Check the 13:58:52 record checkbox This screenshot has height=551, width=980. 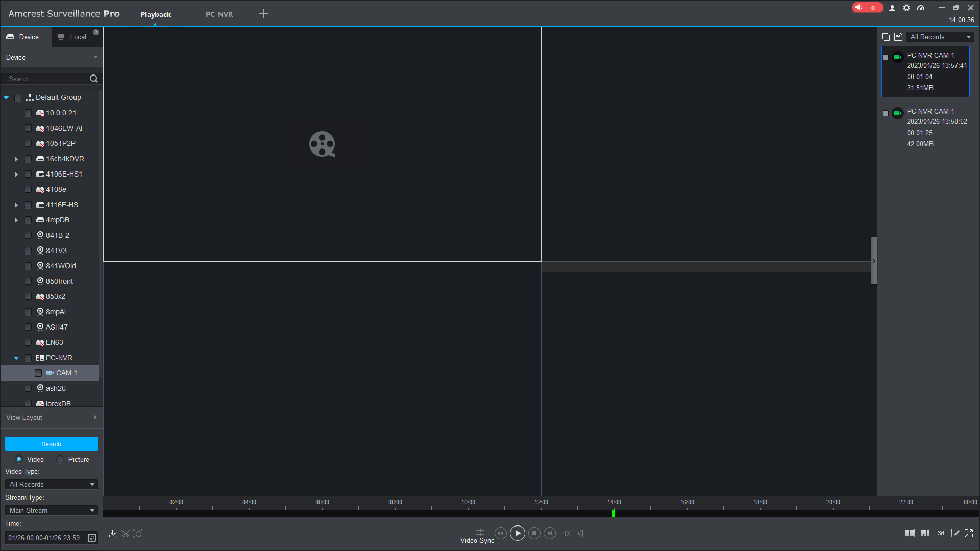[x=886, y=113]
